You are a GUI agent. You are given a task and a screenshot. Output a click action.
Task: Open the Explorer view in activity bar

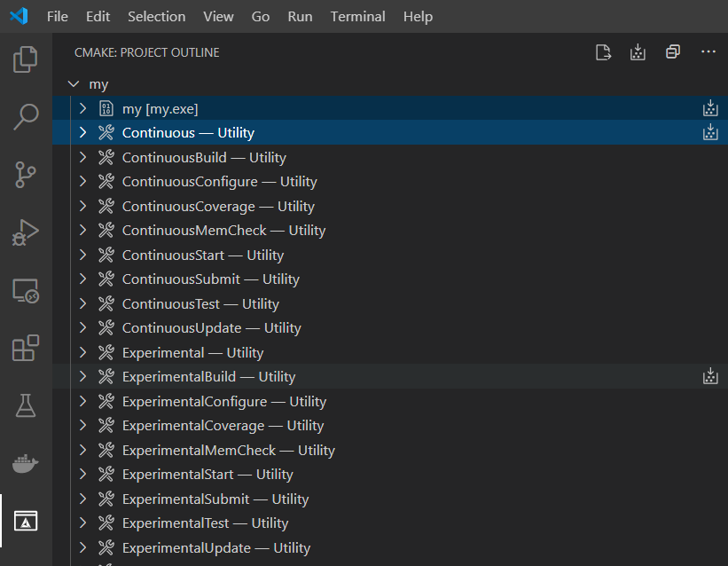[25, 59]
